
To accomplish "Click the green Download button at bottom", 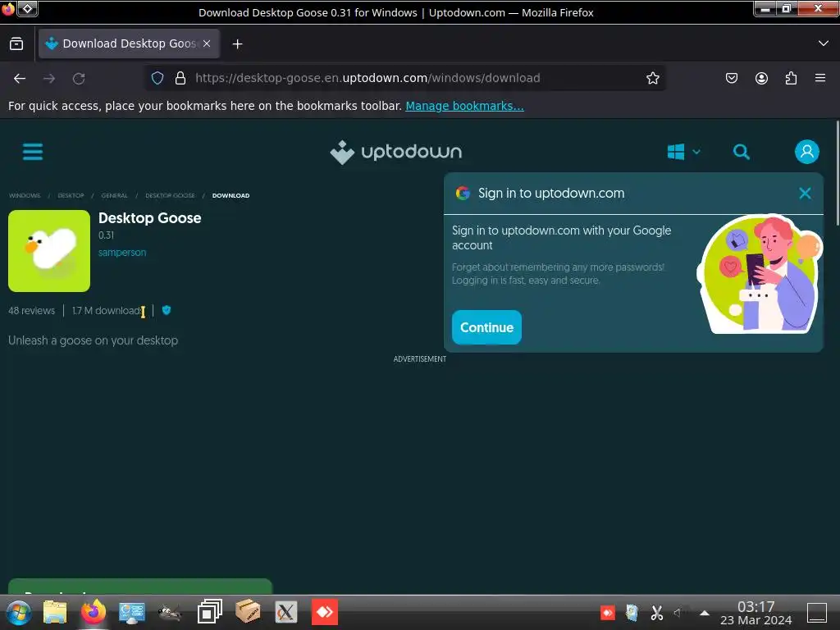I will tap(139, 587).
